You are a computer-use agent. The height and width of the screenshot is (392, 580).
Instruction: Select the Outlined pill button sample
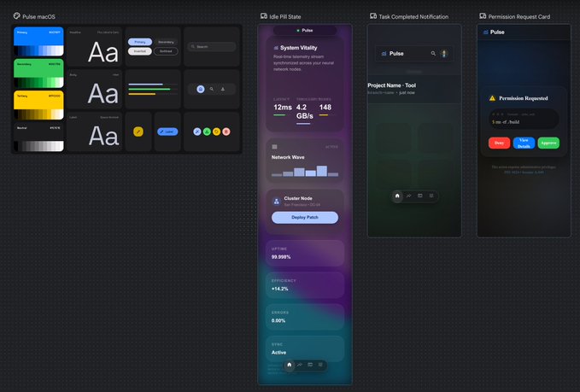166,51
